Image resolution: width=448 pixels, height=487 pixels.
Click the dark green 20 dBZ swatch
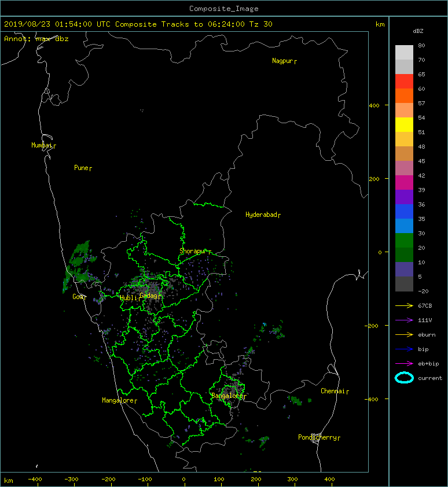point(404,254)
